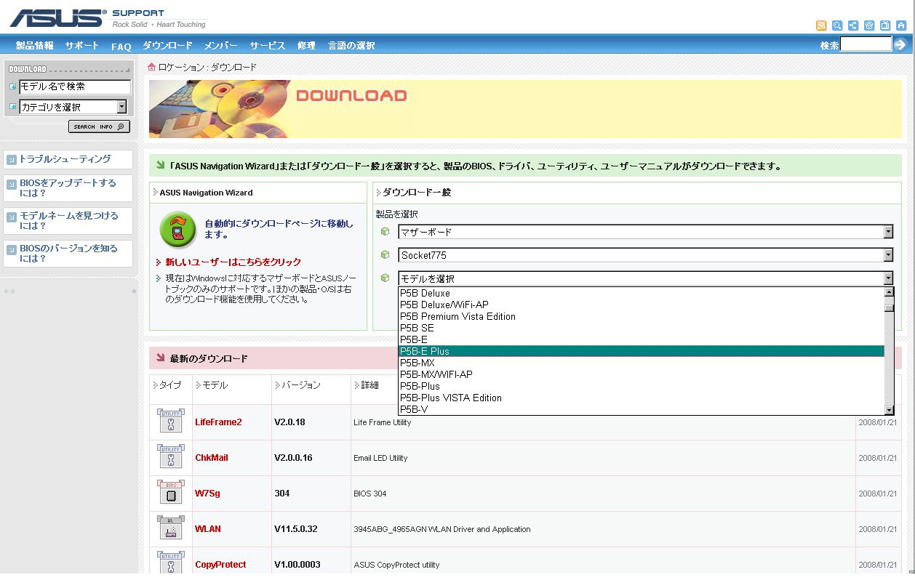Viewport: 915px width, 588px height.
Task: Click the model list scrollbar up arrow
Action: pos(889,292)
